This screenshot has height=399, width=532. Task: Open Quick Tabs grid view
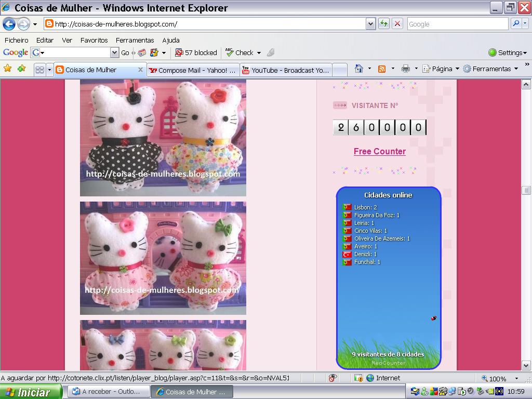(39, 70)
